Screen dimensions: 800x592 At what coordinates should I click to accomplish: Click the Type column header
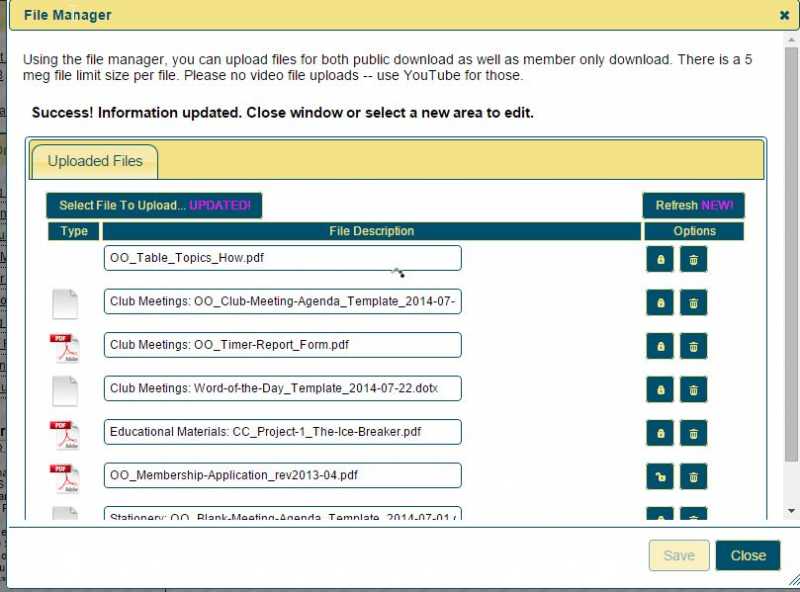[x=74, y=231]
